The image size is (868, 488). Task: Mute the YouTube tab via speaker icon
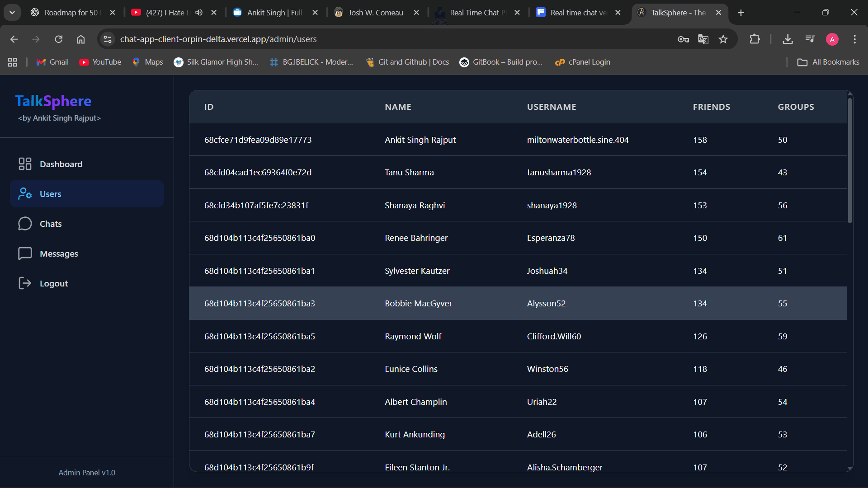[x=199, y=13]
